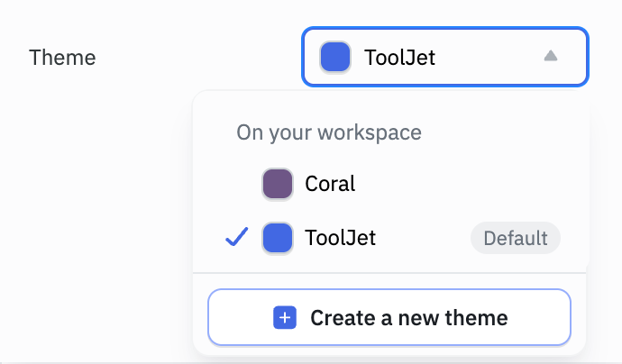The height and width of the screenshot is (364, 622).
Task: Click the purple Coral color swatch
Action: [277, 184]
